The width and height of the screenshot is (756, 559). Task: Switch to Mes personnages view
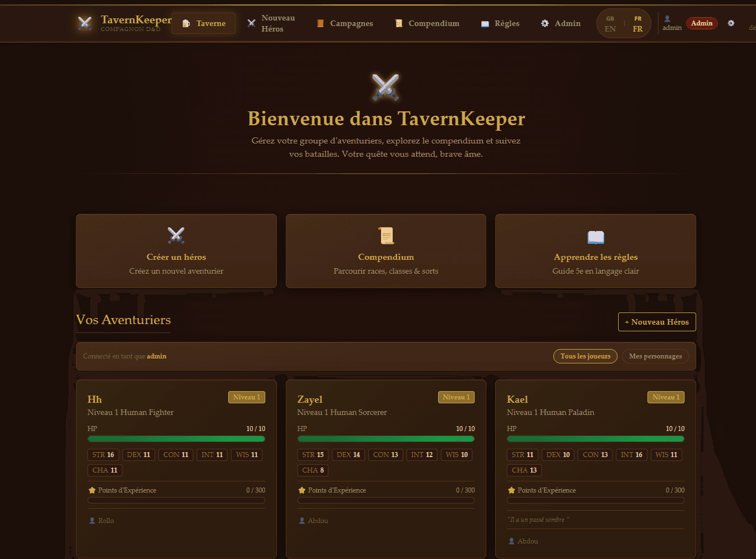click(x=655, y=356)
